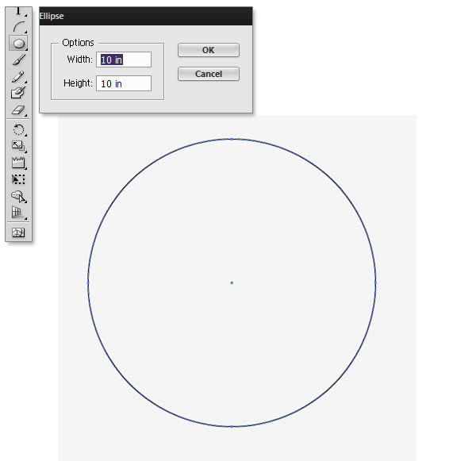Select the Perspective Grid tool
The image size is (476, 461).
18,213
